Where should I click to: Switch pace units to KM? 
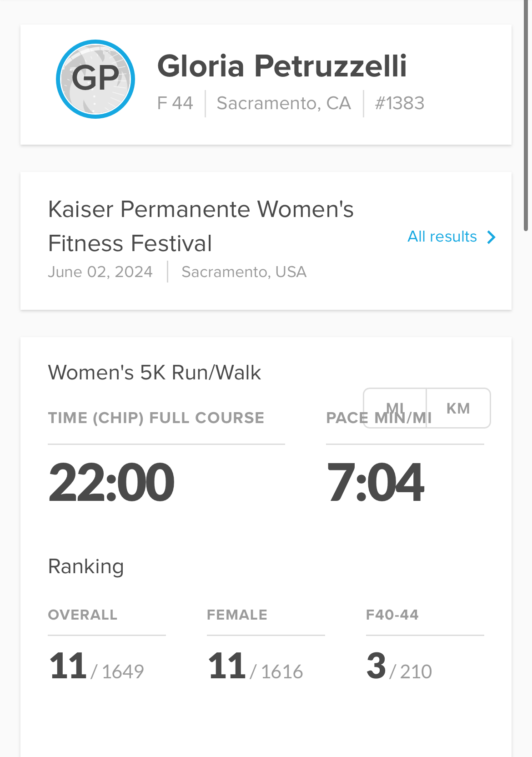(x=458, y=408)
